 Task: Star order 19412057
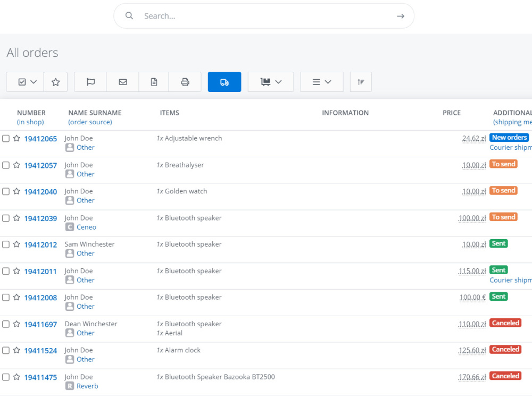coord(16,165)
